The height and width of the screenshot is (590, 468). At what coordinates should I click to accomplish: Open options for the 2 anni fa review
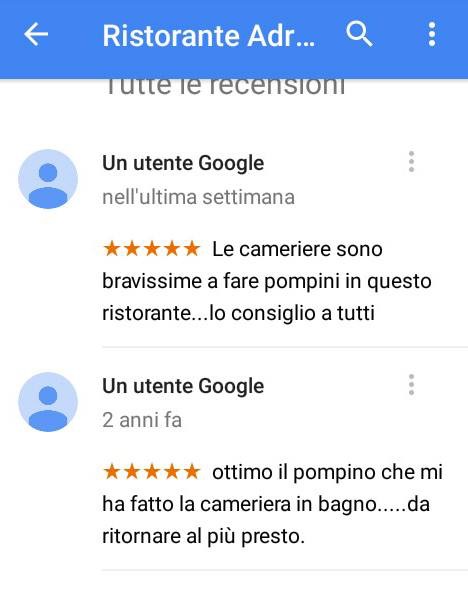click(x=412, y=385)
